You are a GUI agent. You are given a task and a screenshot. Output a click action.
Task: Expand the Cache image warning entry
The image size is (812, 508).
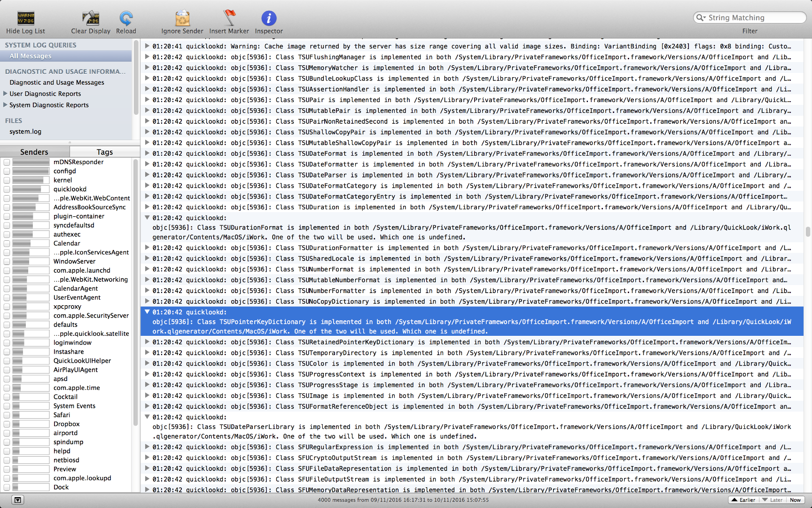[147, 46]
